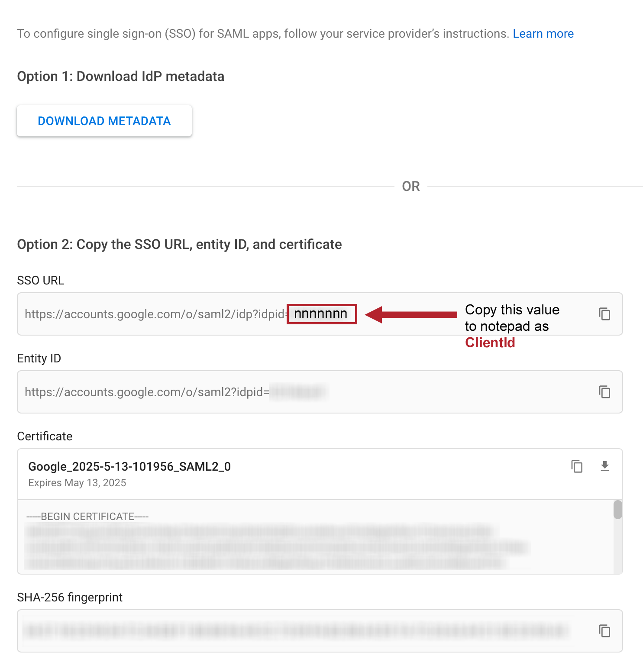643x672 pixels.
Task: Click the SSO URL copy icon on the right
Action: coord(604,314)
